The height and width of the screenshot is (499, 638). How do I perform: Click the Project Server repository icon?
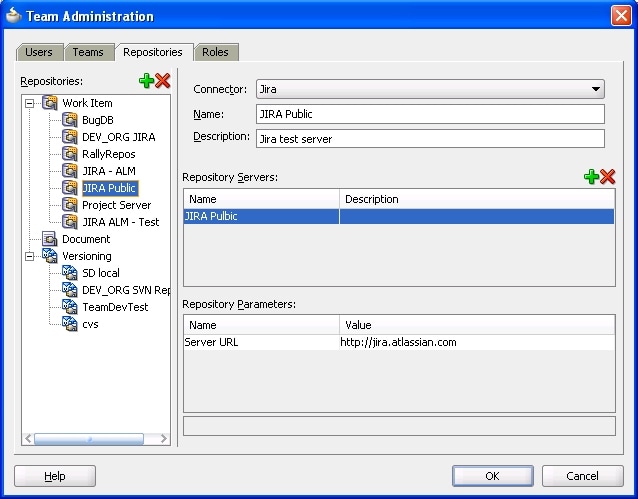70,205
